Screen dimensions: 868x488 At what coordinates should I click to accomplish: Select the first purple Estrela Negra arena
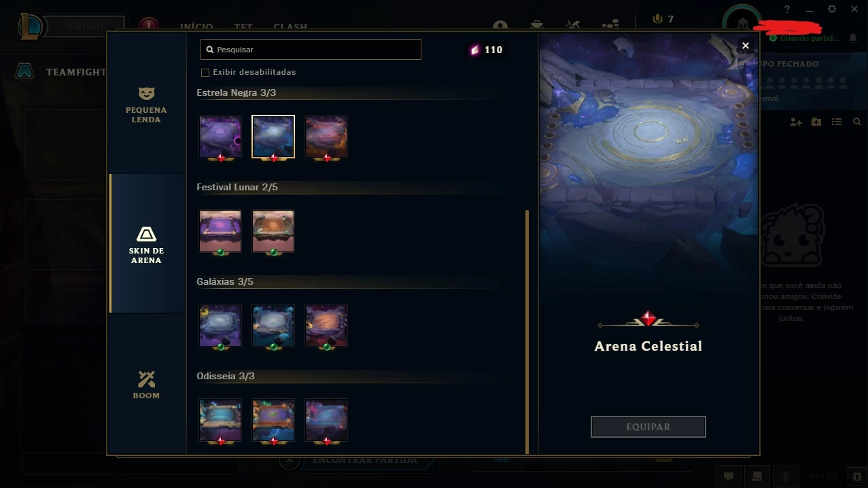pyautogui.click(x=220, y=137)
